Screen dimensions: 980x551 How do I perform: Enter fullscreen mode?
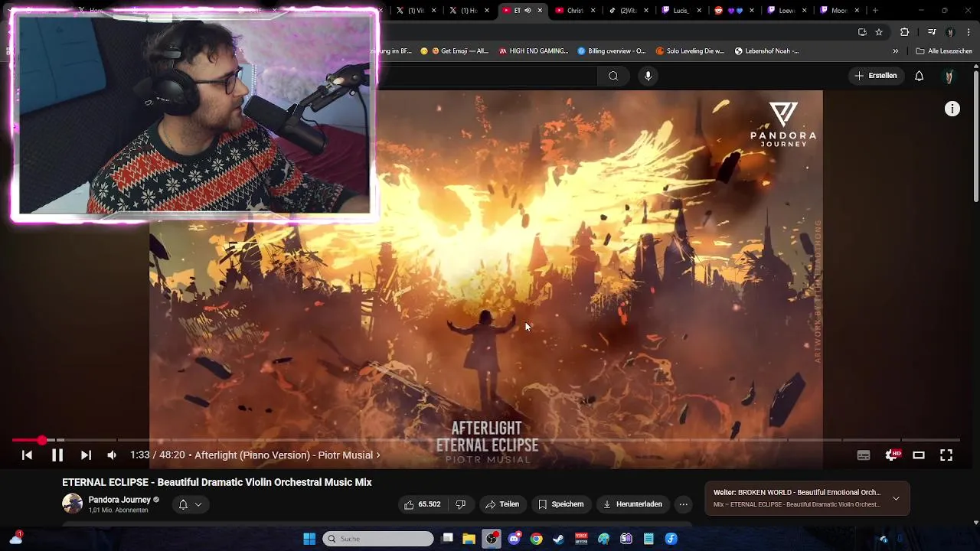click(946, 455)
